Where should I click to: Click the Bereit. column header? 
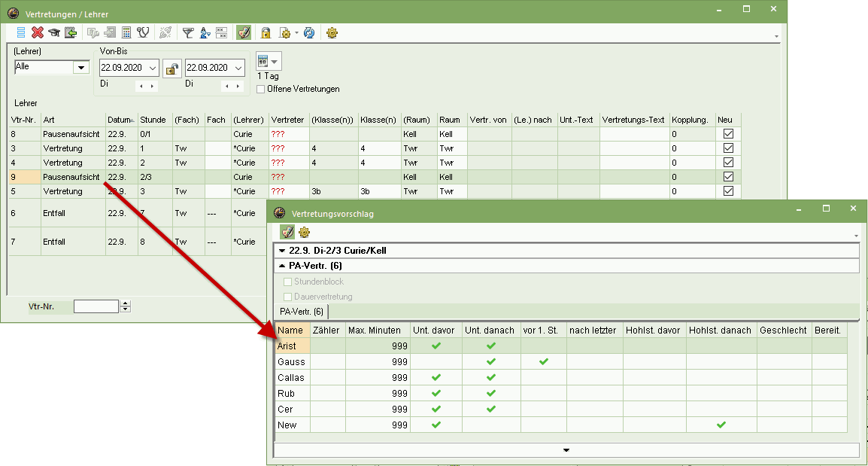coord(827,330)
